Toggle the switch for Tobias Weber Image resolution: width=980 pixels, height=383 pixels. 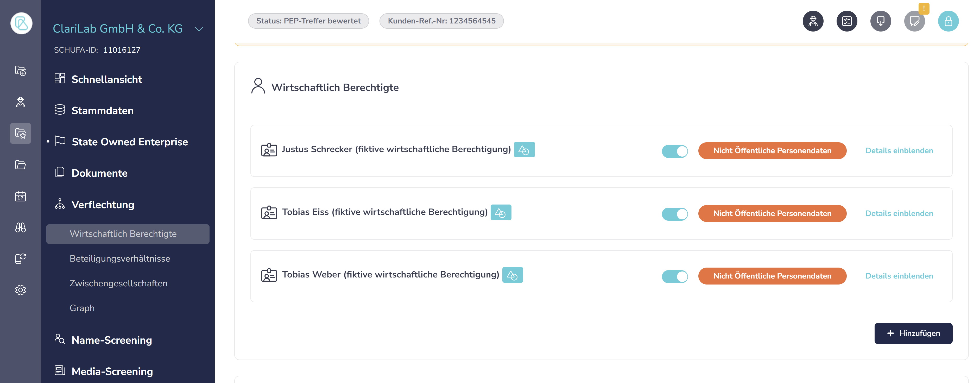tap(675, 276)
